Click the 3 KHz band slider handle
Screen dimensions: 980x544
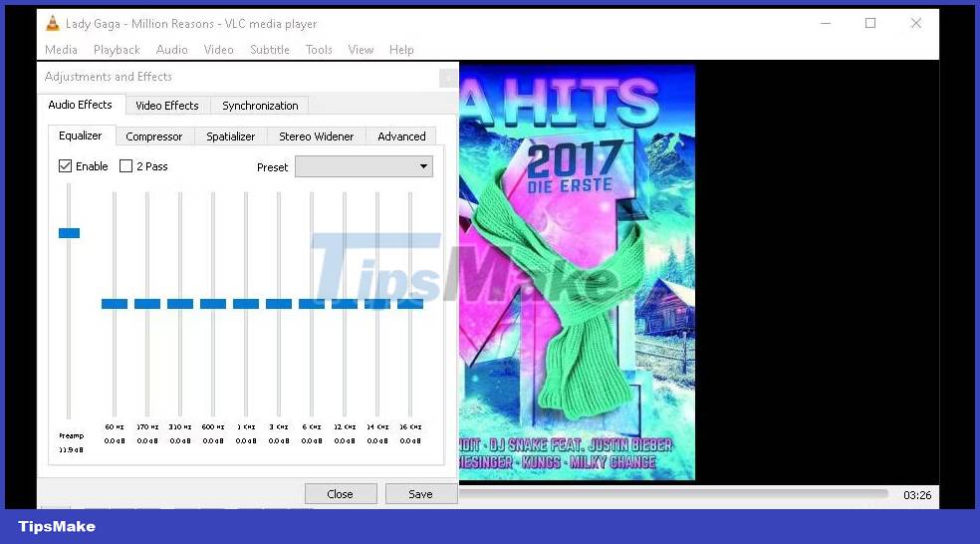click(279, 304)
